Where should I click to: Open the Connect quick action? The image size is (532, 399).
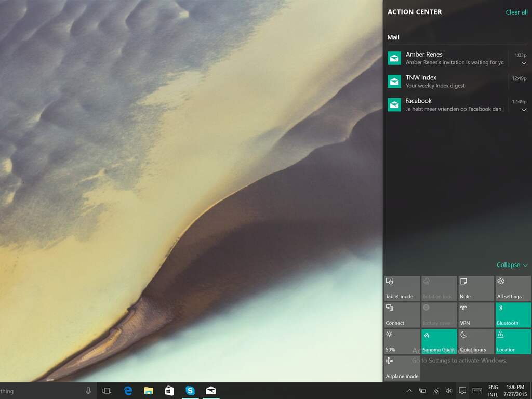pos(402,315)
